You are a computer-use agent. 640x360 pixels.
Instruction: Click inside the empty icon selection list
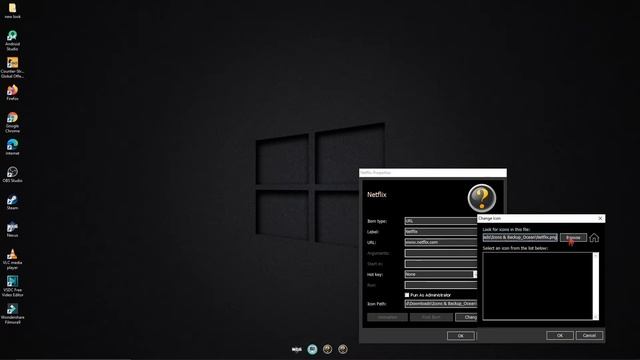click(538, 286)
